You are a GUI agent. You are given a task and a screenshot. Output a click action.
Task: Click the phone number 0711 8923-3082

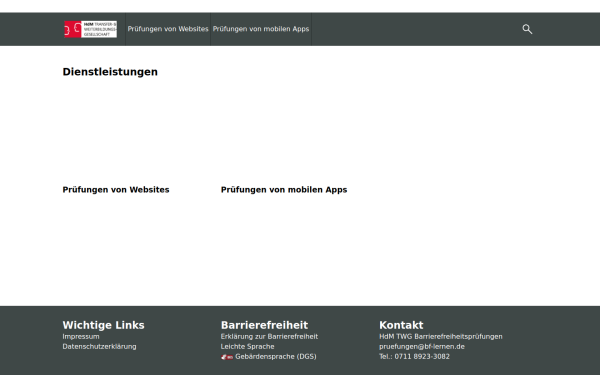coord(422,357)
